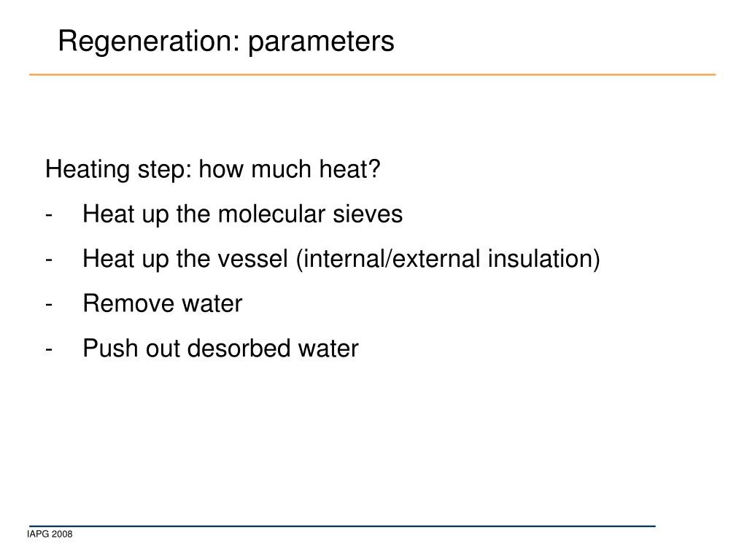The height and width of the screenshot is (560, 747).
Task: Click the word 'molecular' in first bullet
Action: 271,214
